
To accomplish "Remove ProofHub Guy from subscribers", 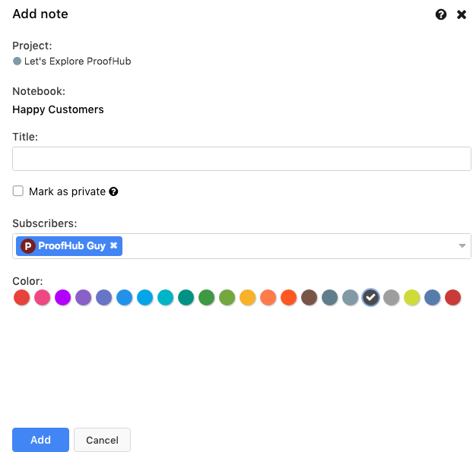I will click(113, 245).
